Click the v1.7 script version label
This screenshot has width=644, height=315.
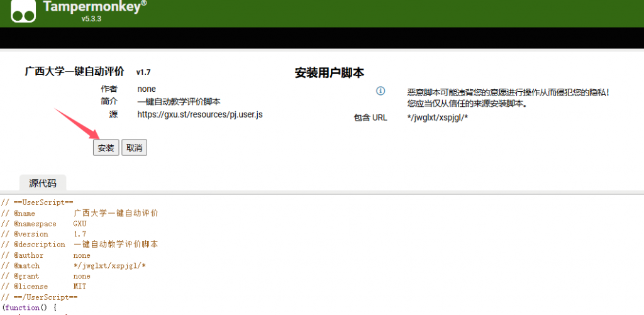coord(143,72)
